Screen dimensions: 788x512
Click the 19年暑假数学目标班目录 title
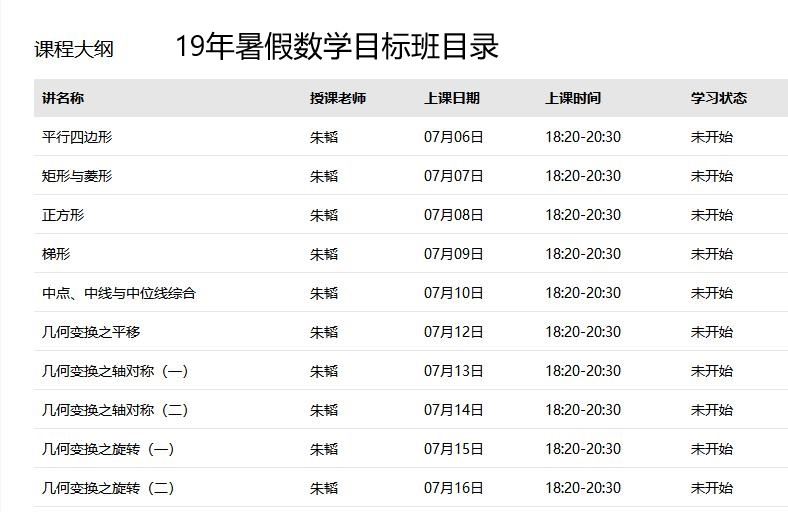pyautogui.click(x=336, y=47)
